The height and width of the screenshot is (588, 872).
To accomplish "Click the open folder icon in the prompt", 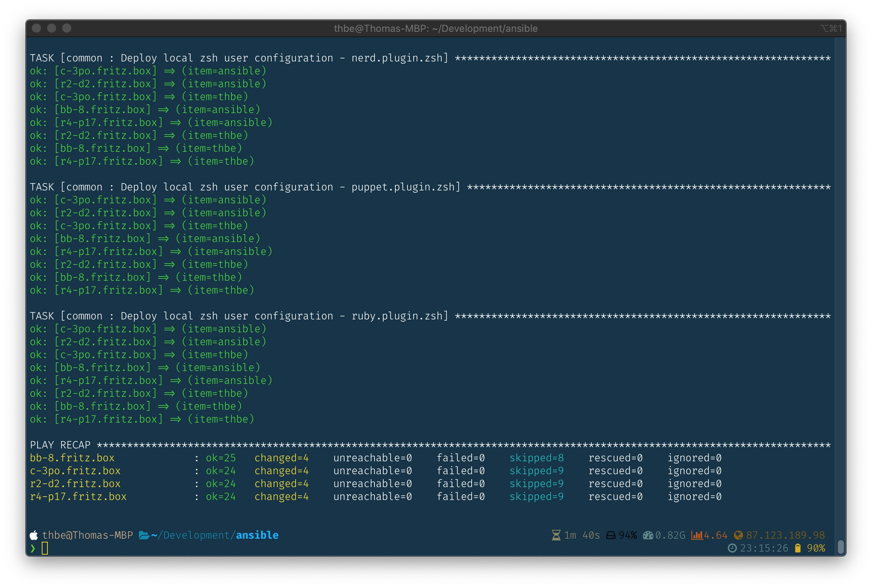I will point(143,535).
